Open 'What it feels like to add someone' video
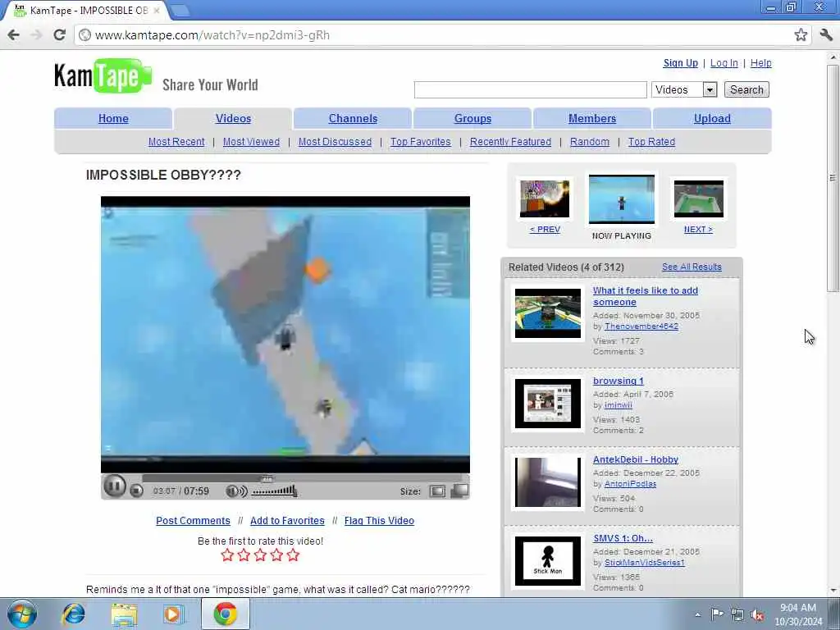 (x=645, y=295)
